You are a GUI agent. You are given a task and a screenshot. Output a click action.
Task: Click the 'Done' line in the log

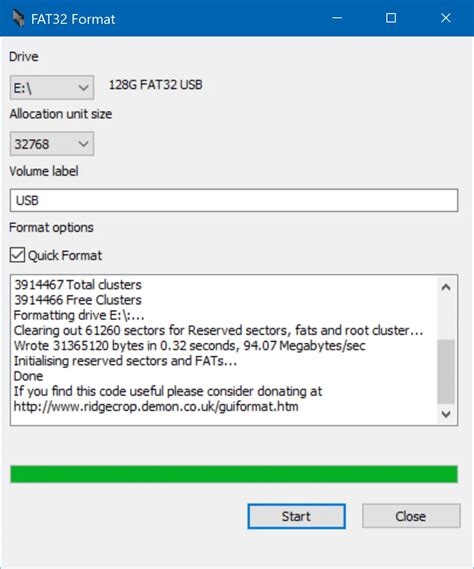coord(28,376)
